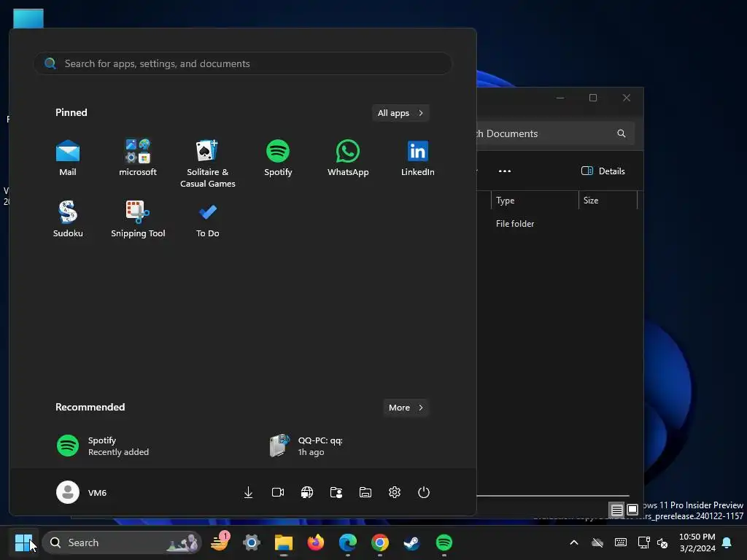Open the taskbar app with notification badge
Screen dimensions: 747x560
pos(220,542)
